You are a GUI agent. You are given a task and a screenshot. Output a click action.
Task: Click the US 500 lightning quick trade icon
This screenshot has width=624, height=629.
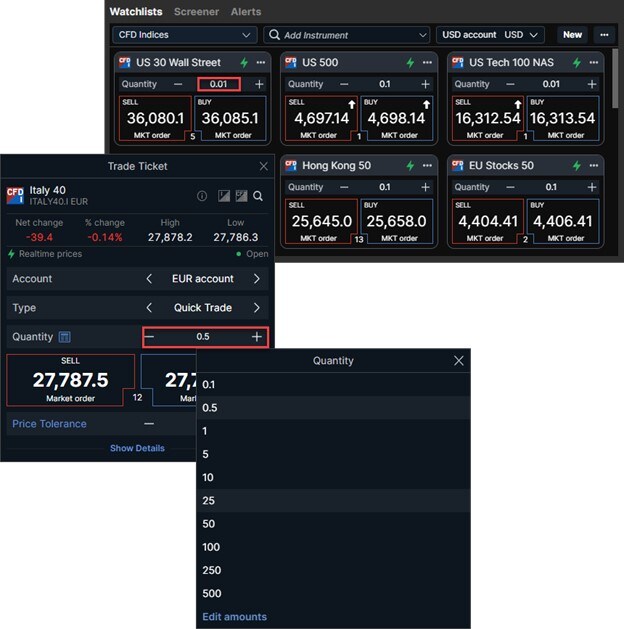[410, 63]
